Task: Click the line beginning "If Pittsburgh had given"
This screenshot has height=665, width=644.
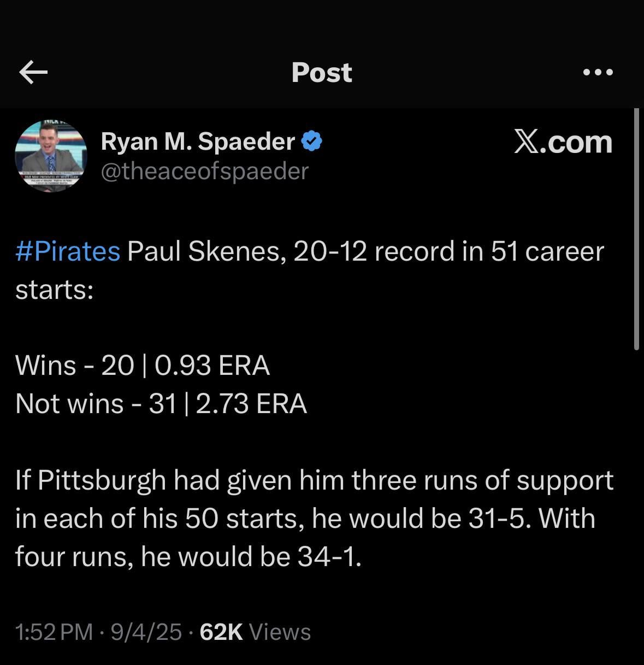Action: [314, 480]
